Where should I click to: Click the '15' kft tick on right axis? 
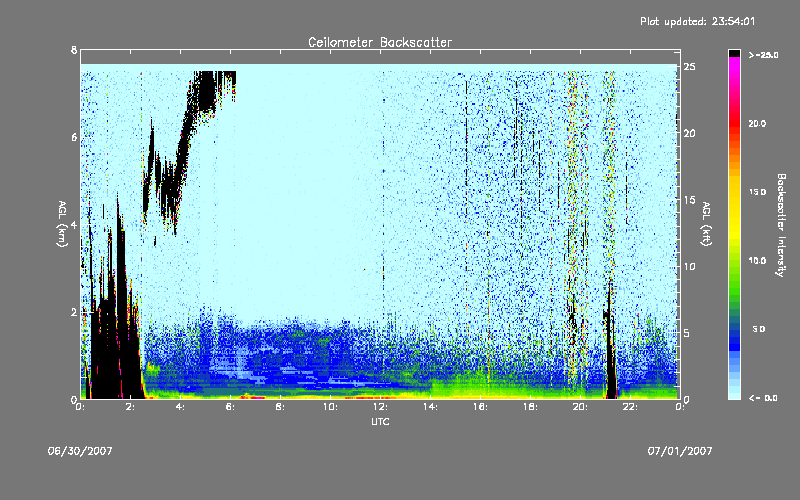pyautogui.click(x=690, y=200)
